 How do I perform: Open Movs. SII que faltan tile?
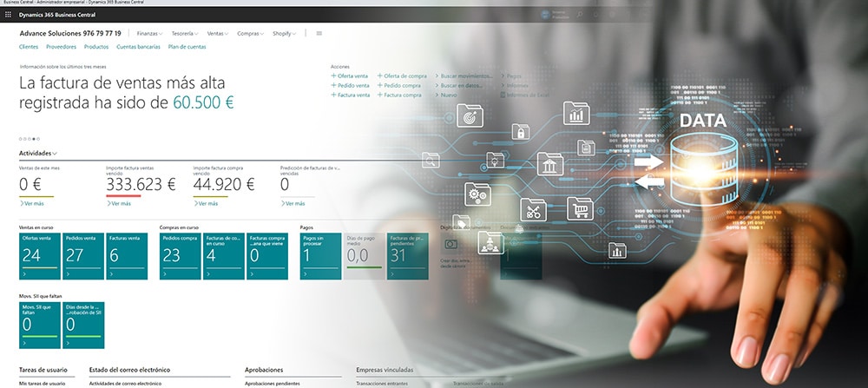tap(40, 326)
